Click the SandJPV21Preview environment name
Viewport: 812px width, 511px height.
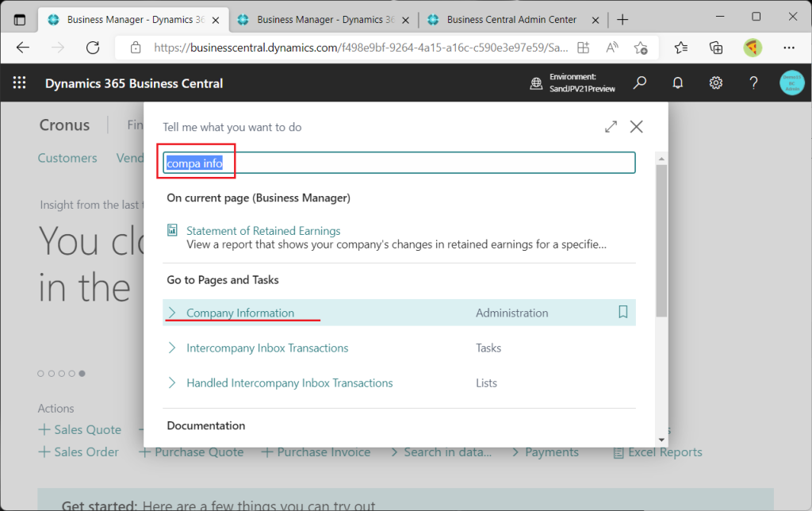[x=582, y=89]
